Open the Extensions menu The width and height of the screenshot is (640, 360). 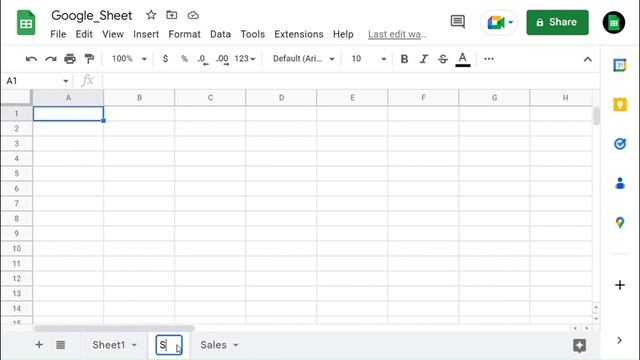(x=299, y=34)
